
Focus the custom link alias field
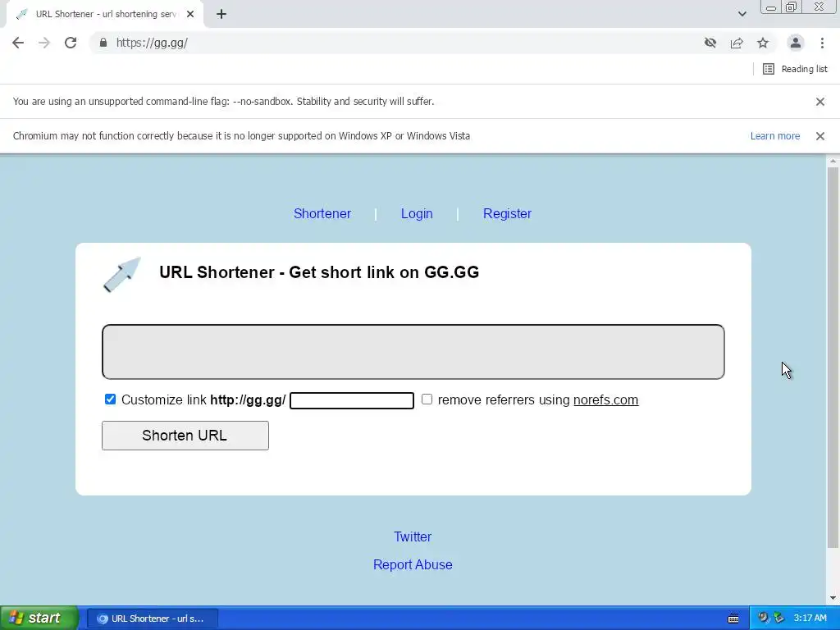coord(351,400)
